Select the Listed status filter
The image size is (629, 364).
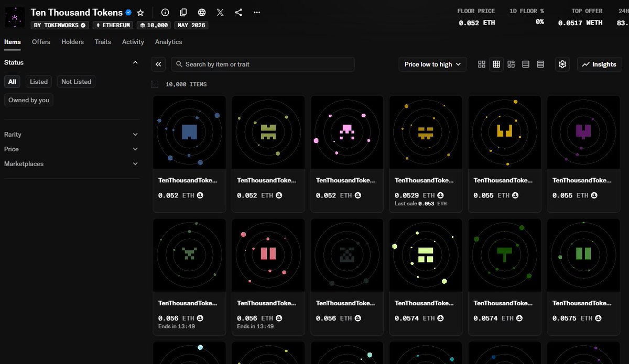tap(39, 82)
